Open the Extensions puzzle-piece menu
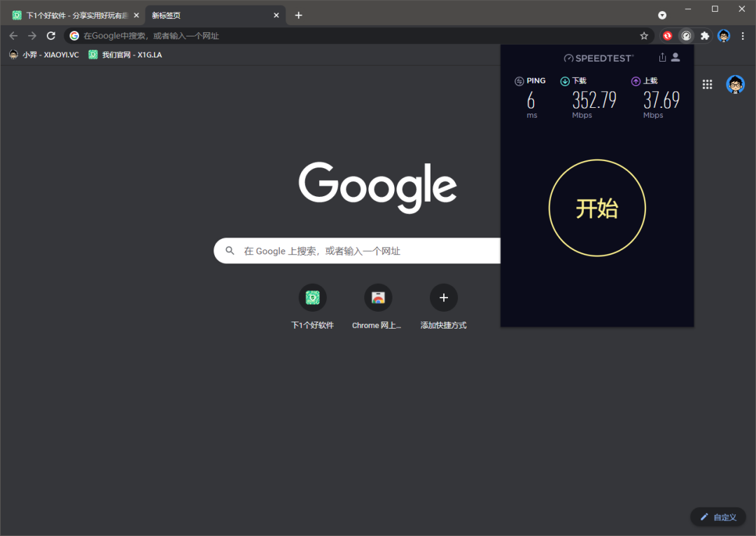 pyautogui.click(x=705, y=36)
